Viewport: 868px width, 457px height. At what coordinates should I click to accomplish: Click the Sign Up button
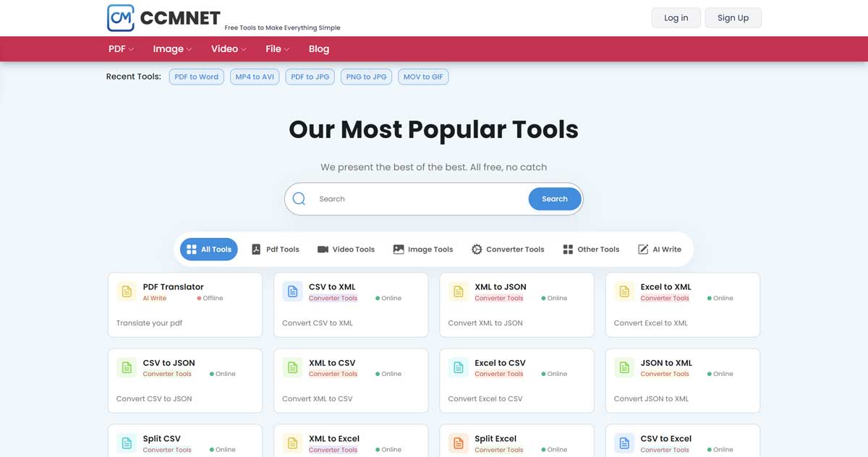coord(733,18)
